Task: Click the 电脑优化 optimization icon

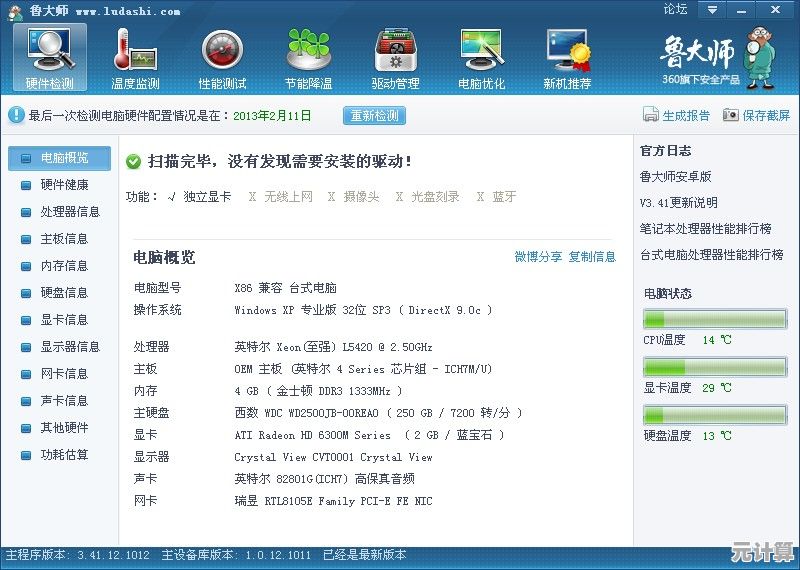Action: [481, 57]
